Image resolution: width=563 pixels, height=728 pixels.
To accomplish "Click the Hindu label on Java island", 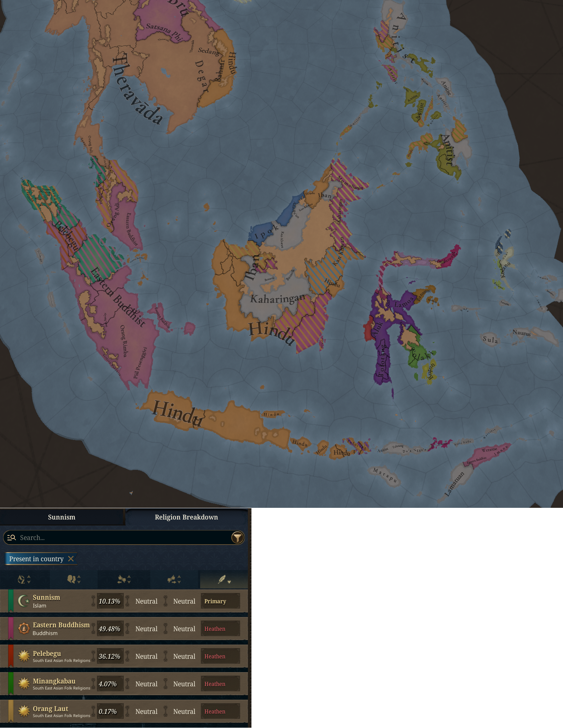I will [178, 413].
